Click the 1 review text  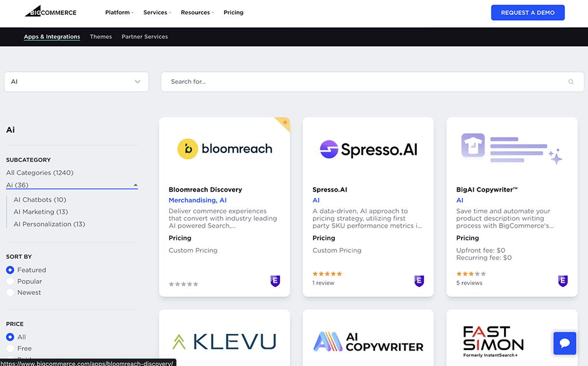(323, 283)
